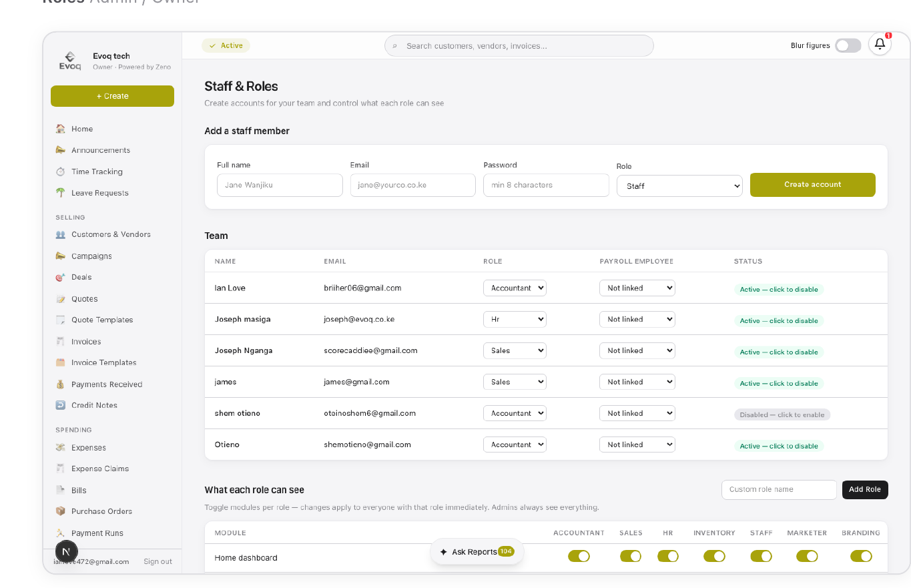Click the Invoices receipt icon
911x588 pixels.
[x=61, y=342]
